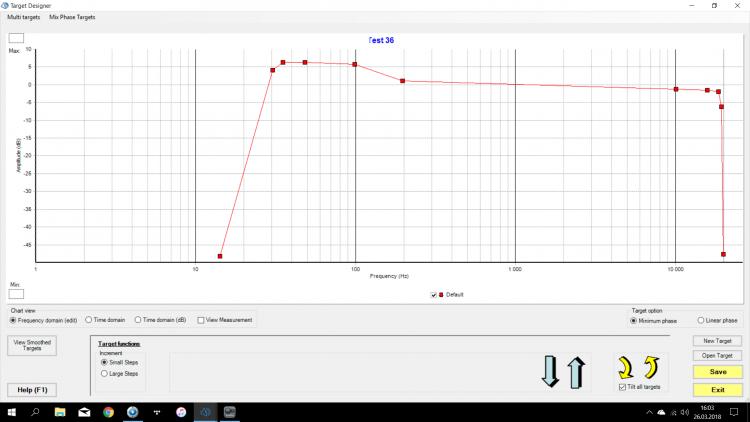Click the blue down arrow to lower target
The image size is (750, 422).
tap(550, 371)
